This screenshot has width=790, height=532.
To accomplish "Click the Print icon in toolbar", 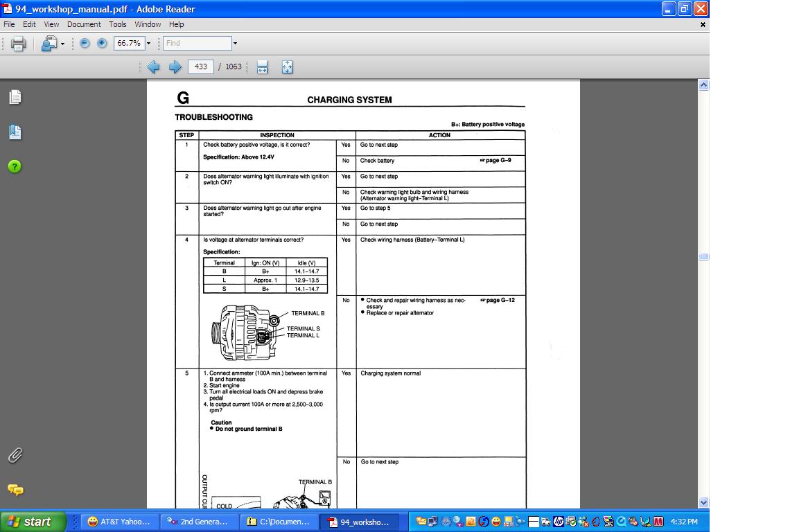I will point(18,44).
